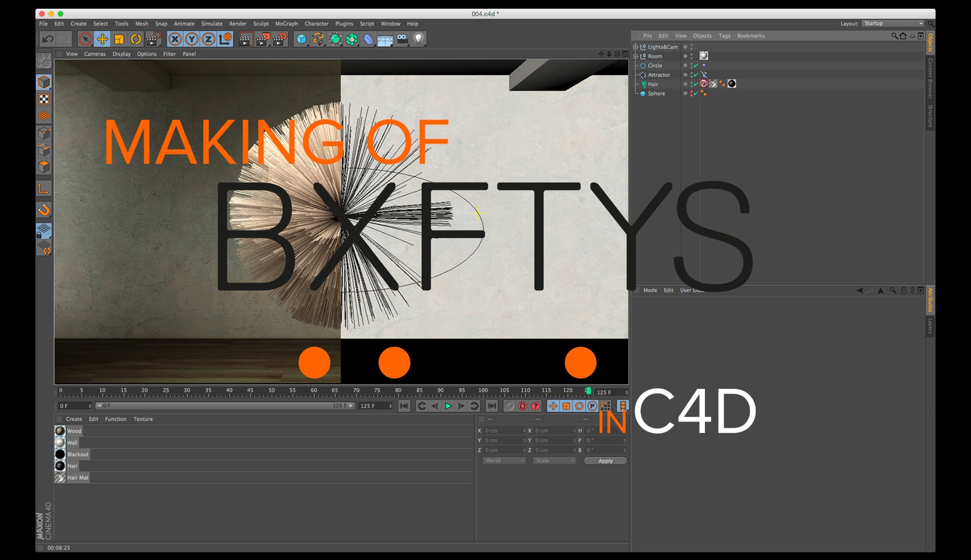Open the World coordinate dropdown
The image size is (971, 560).
[504, 461]
